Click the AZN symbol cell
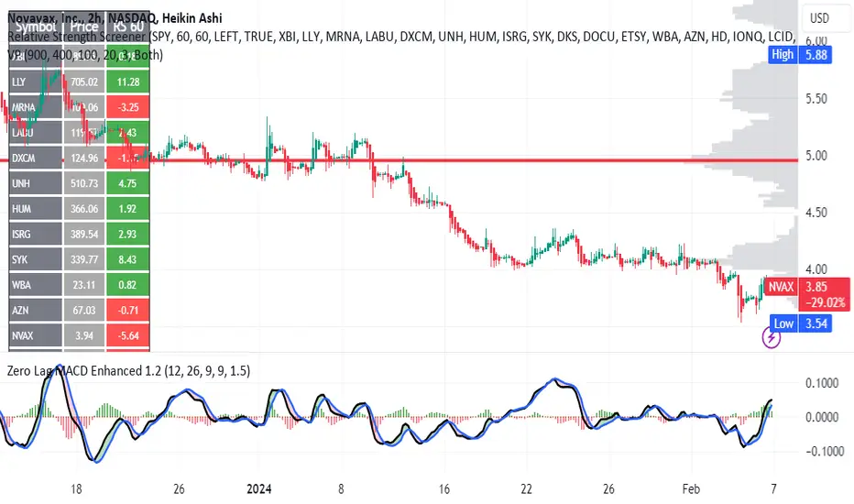This screenshot has width=854, height=504. (x=36, y=310)
